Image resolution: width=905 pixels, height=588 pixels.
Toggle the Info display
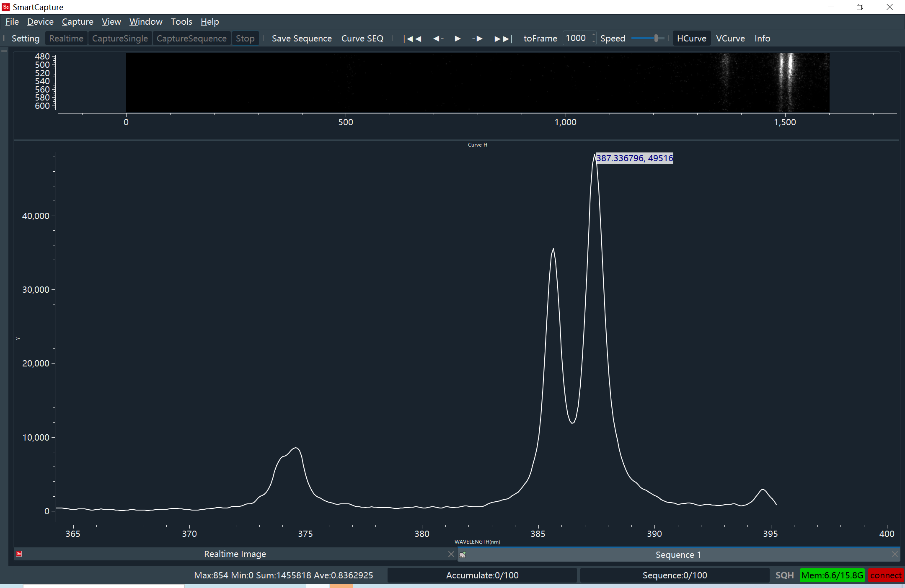pos(762,39)
